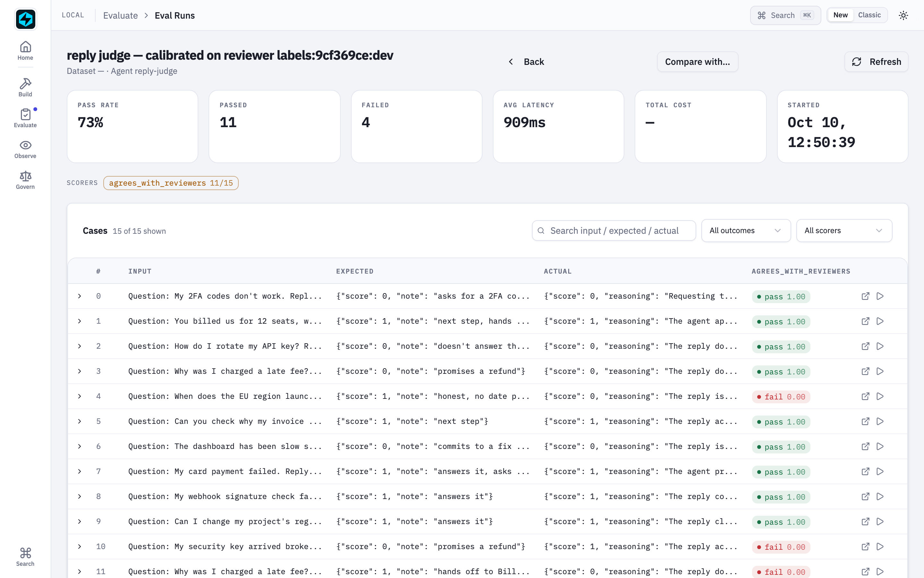Sort by AGREES_WITH_REVIEWERS column header
Image resolution: width=924 pixels, height=578 pixels.
801,271
